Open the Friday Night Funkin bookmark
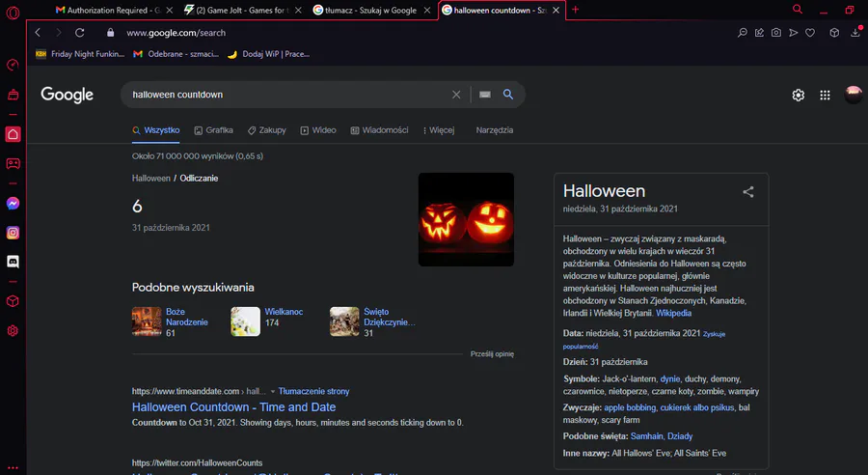The image size is (868, 475). (x=80, y=54)
